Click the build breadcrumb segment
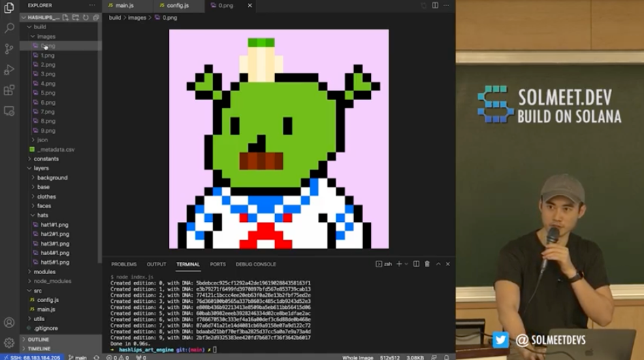The width and height of the screenshot is (644, 360). coord(115,18)
